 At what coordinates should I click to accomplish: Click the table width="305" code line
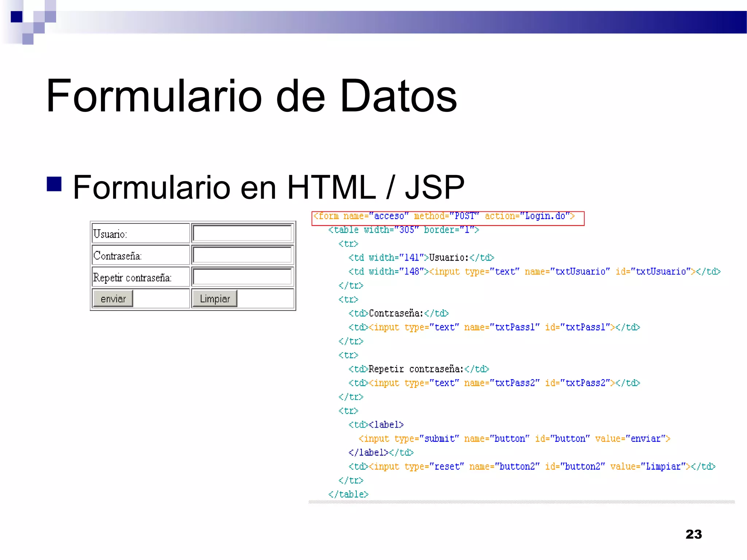(x=403, y=230)
